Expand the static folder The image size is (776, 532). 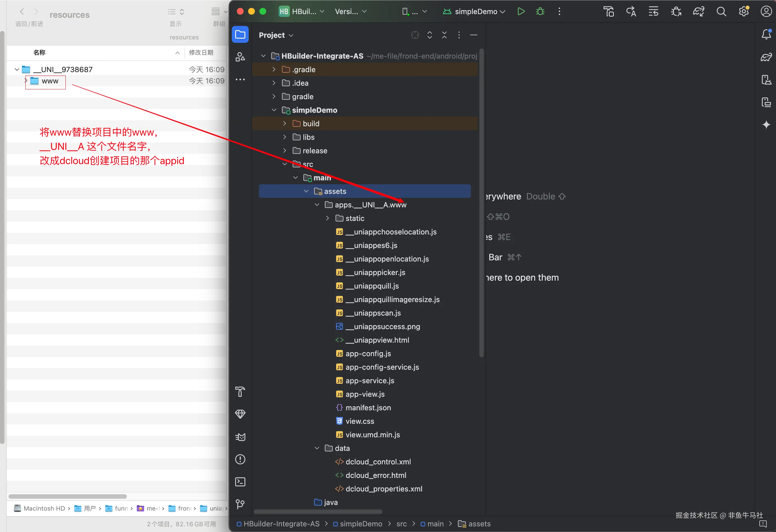tap(328, 218)
